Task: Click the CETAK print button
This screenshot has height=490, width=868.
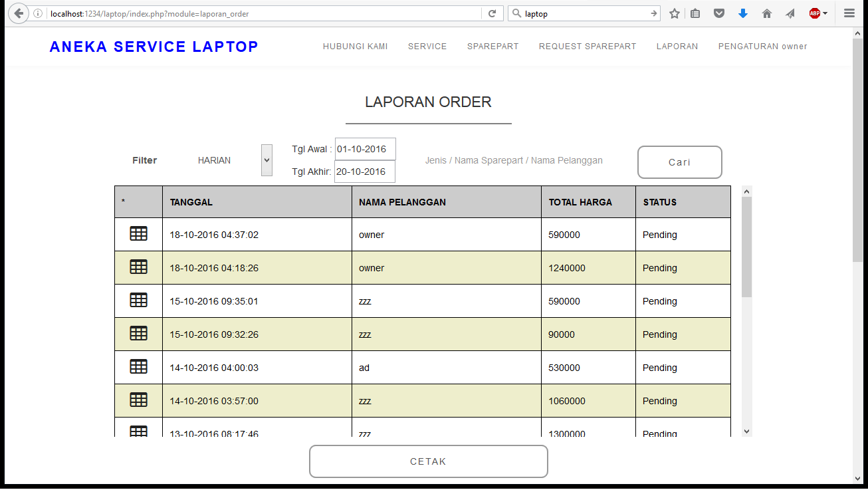Action: pyautogui.click(x=428, y=461)
